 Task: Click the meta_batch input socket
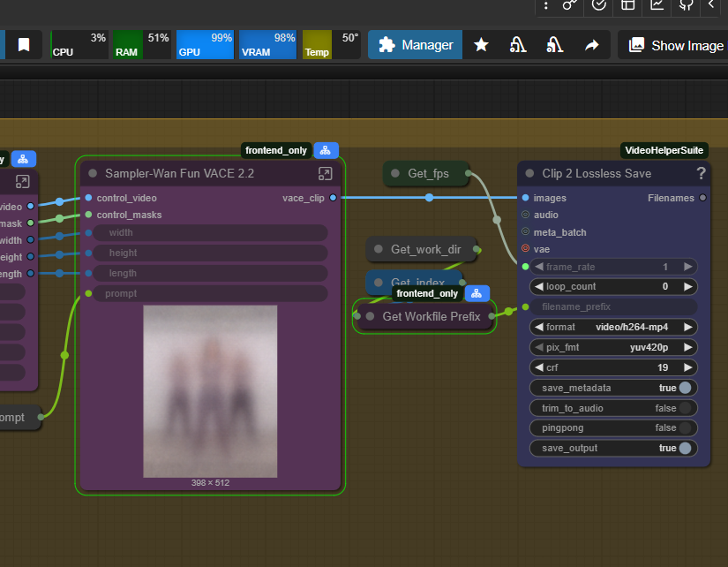[x=526, y=231]
